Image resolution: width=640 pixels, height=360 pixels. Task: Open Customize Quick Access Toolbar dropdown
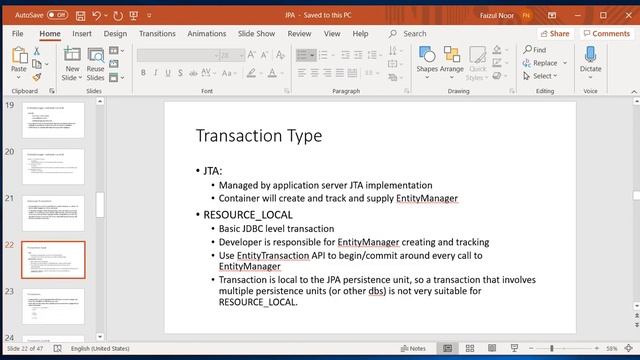[149, 16]
